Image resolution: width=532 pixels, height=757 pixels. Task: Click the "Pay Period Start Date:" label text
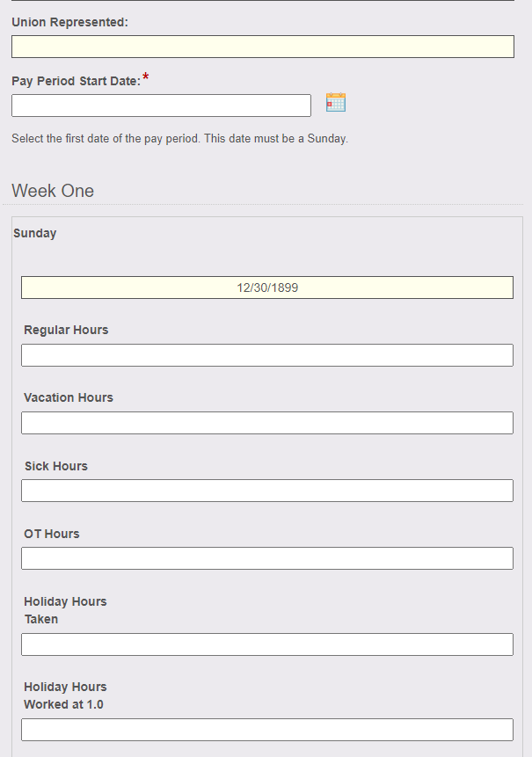77,81
